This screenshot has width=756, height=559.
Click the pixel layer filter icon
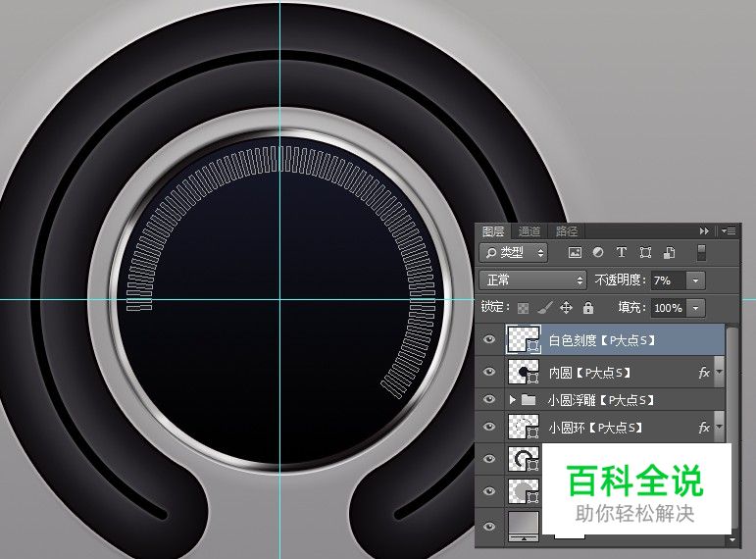point(576,253)
